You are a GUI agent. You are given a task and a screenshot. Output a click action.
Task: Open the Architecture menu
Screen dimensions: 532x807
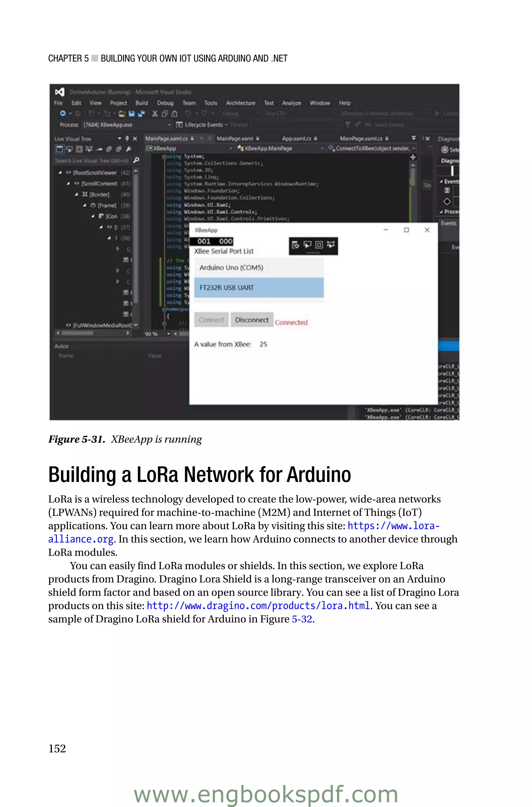(241, 103)
